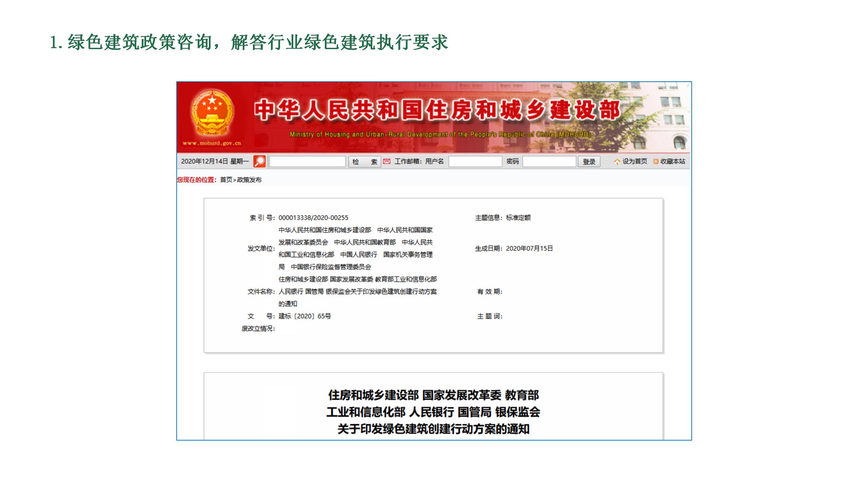The height and width of the screenshot is (488, 868).
Task: Open the 政策发布 breadcrumb link
Action: pos(249,180)
